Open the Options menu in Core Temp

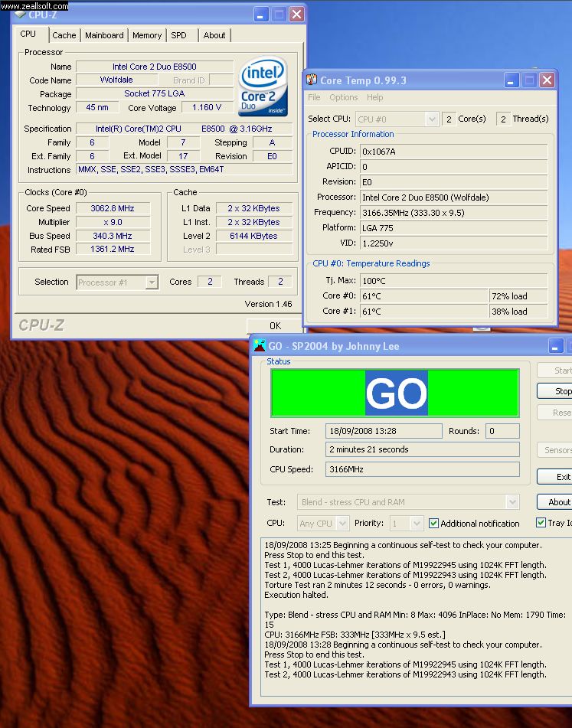[x=343, y=98]
